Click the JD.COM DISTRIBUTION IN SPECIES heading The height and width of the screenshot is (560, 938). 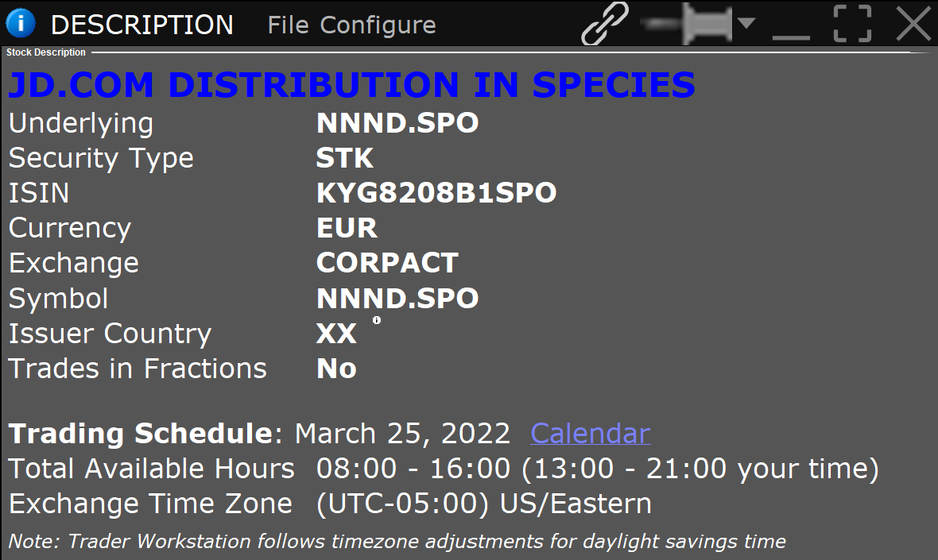pos(351,85)
